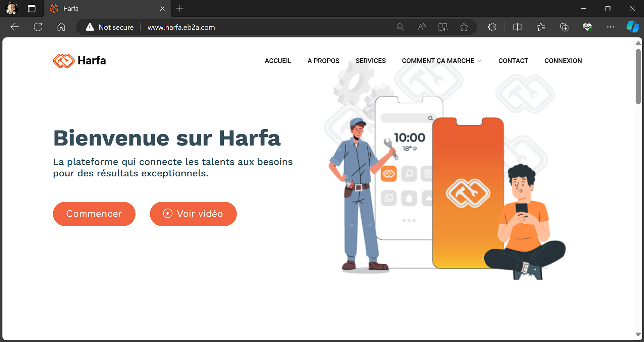The image size is (644, 342).
Task: Click the Harfa logo in the header
Action: coord(79,61)
